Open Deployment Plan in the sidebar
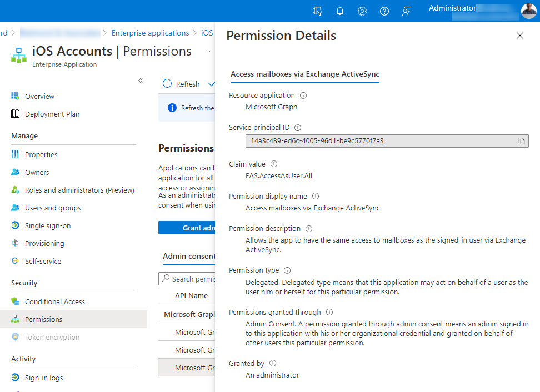This screenshot has width=540, height=392. pos(52,114)
